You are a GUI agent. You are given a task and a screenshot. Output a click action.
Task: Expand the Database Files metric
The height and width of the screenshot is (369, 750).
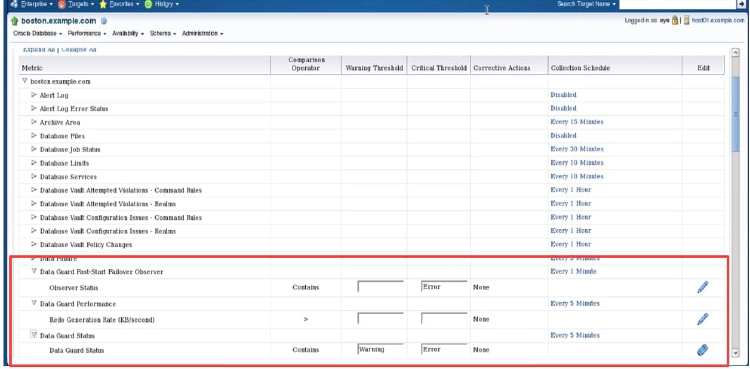tap(34, 135)
